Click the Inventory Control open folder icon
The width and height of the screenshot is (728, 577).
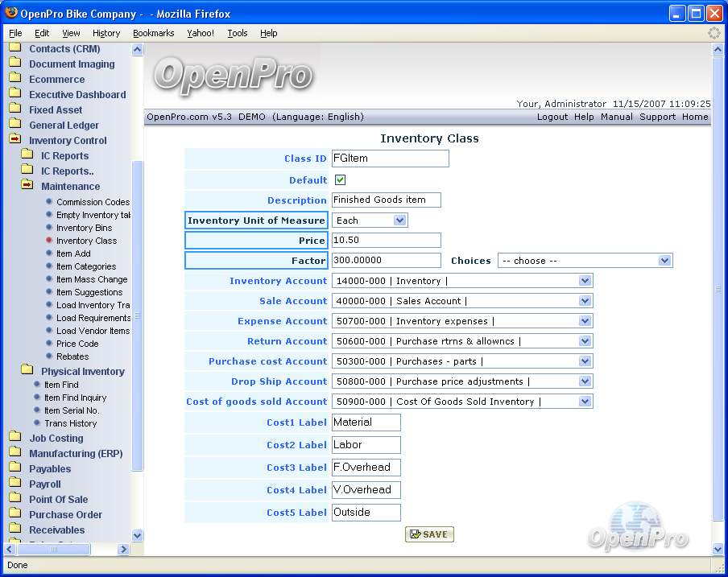pos(14,140)
